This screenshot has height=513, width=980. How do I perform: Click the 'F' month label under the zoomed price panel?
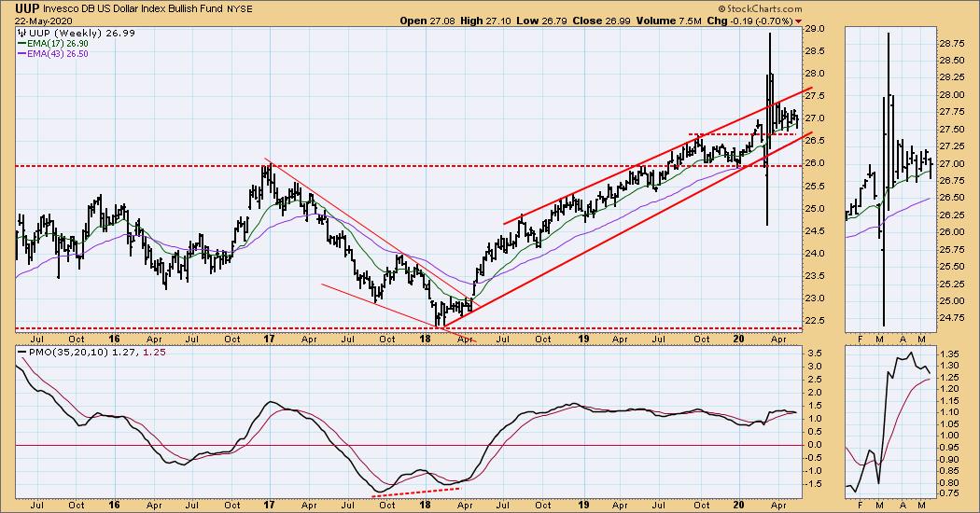[860, 339]
